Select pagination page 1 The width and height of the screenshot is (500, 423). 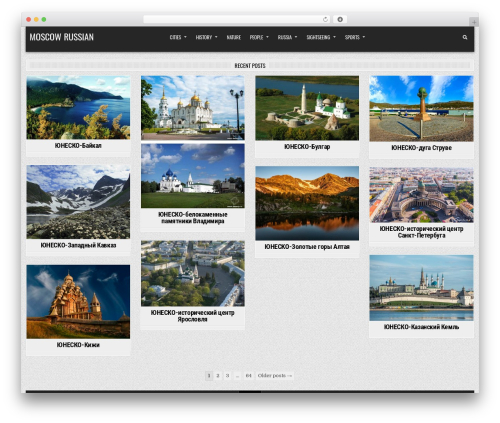point(209,376)
